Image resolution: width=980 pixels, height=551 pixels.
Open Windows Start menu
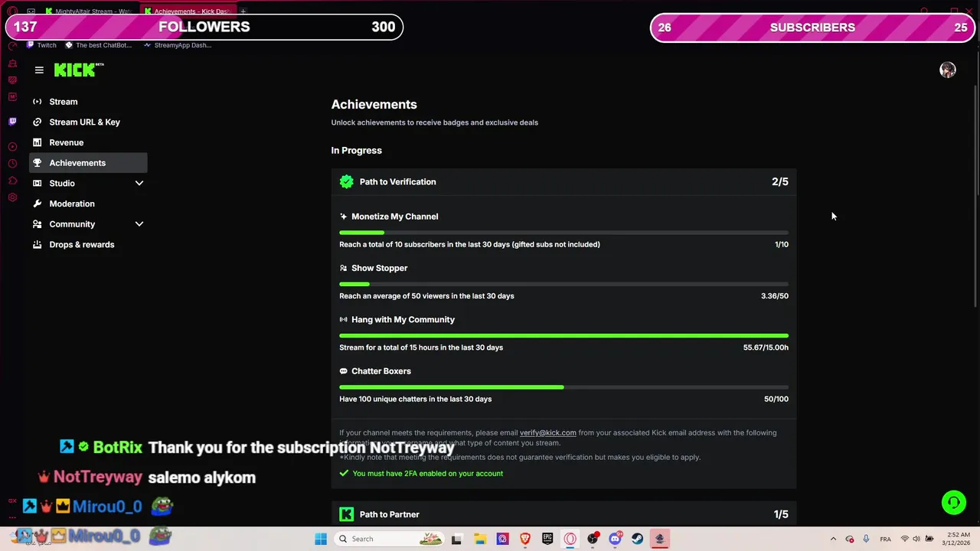[321, 539]
